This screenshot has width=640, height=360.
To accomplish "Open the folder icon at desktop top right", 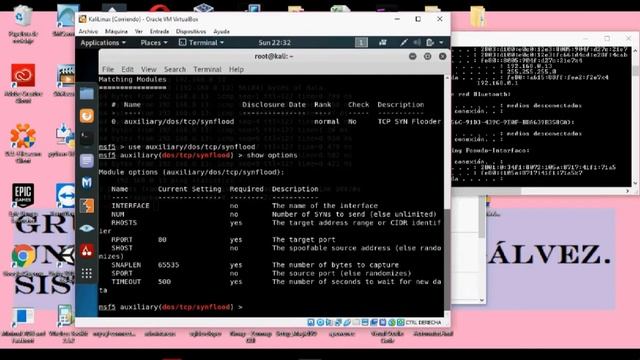I will pos(477,17).
